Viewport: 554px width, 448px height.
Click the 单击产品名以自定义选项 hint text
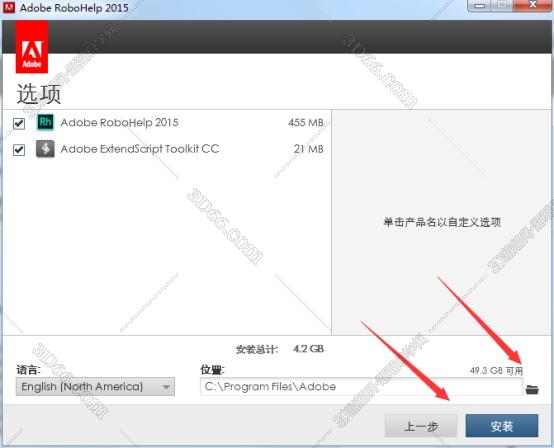(x=442, y=222)
